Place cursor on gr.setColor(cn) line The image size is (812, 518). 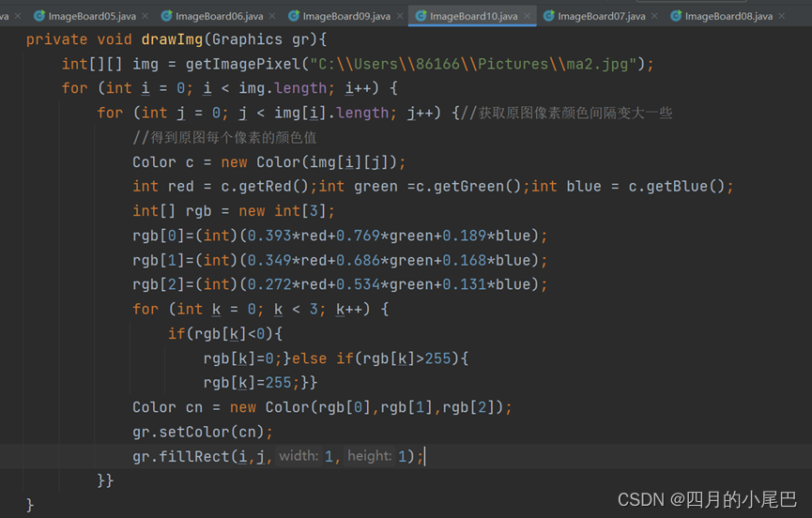(x=202, y=432)
